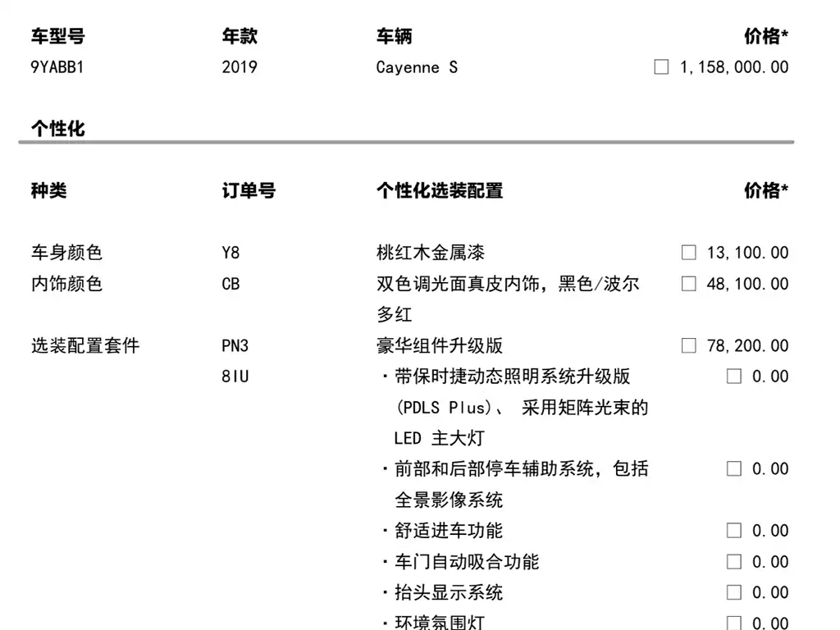Click the 种类 column header
The image size is (840, 630).
48,190
